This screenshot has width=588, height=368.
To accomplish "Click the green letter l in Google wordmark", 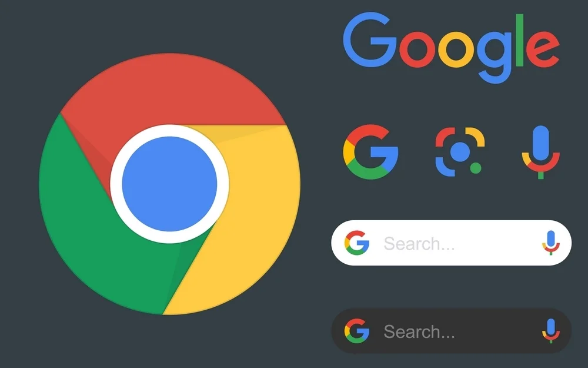I will (x=519, y=40).
